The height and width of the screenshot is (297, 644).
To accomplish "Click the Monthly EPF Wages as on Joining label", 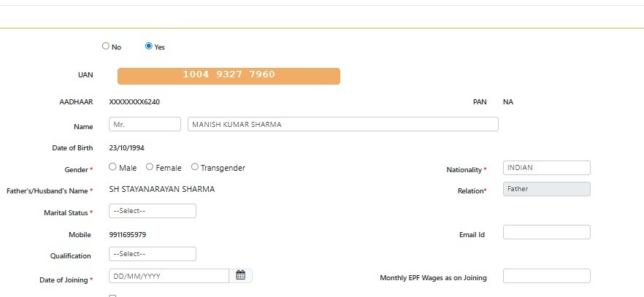I will [433, 278].
